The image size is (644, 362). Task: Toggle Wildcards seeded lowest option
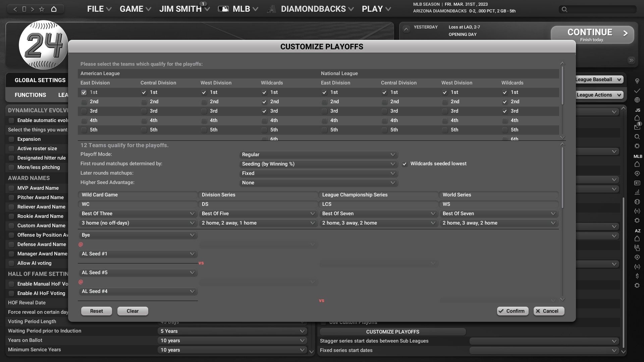coord(404,164)
